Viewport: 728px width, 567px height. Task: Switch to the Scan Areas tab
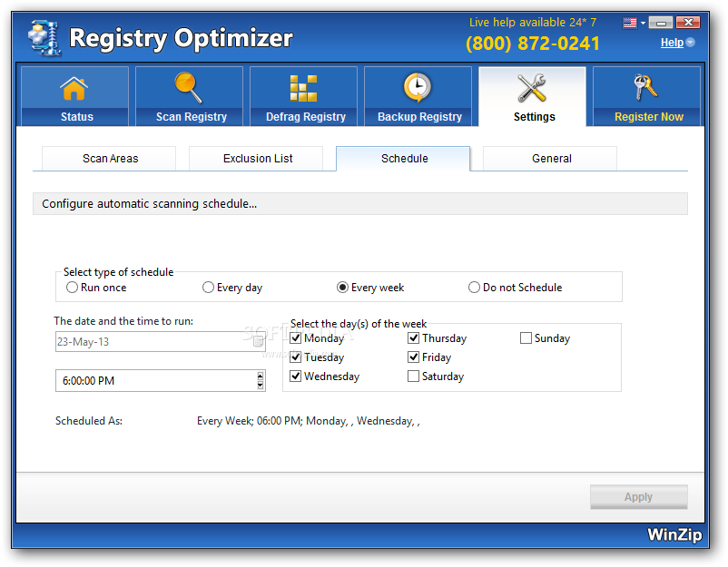click(x=109, y=159)
